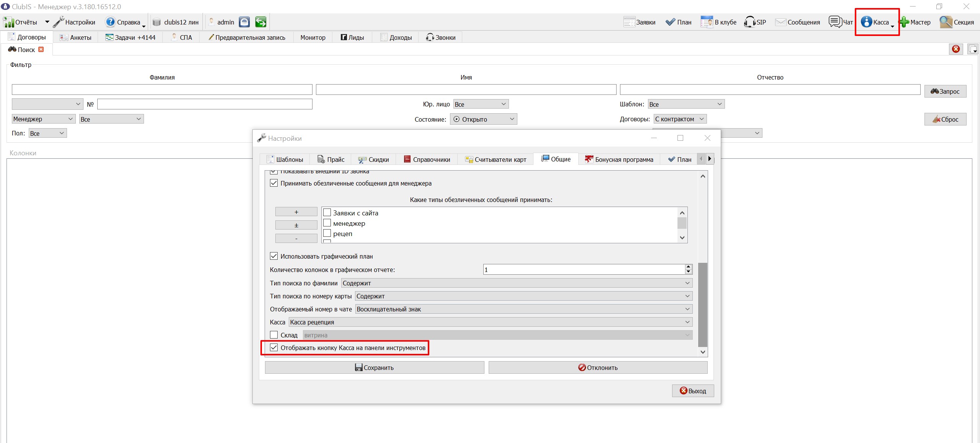Click the SIP headset icon
Screen dimensions: 980x443
click(750, 22)
